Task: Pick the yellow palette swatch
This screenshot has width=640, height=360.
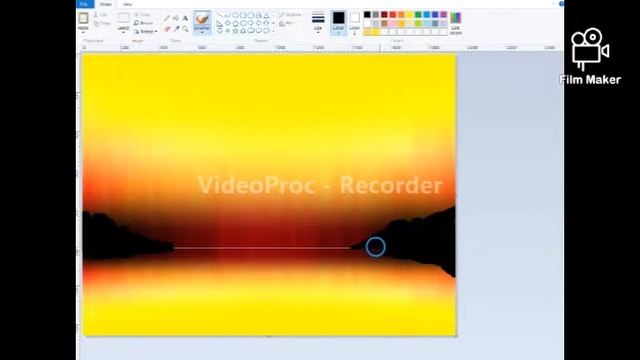Action: [x=410, y=15]
